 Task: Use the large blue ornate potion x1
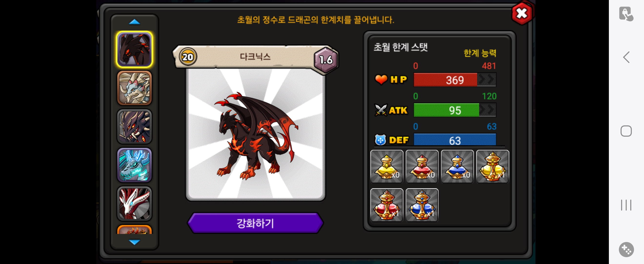[x=422, y=205]
